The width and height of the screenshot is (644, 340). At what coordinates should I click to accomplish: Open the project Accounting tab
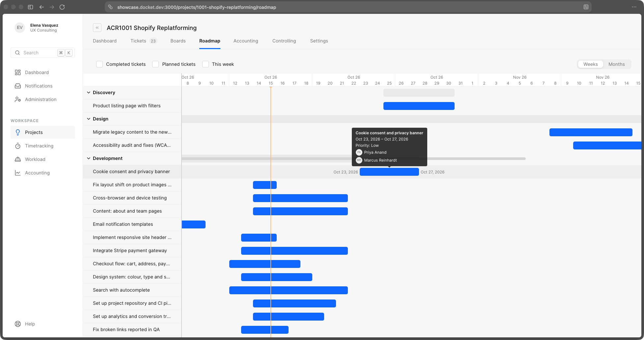pos(246,41)
